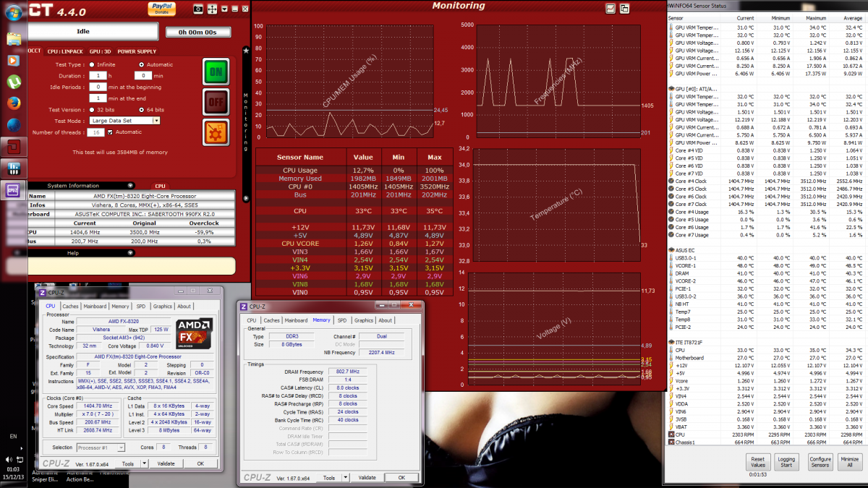Click the volume speaker tray icon

point(8,458)
